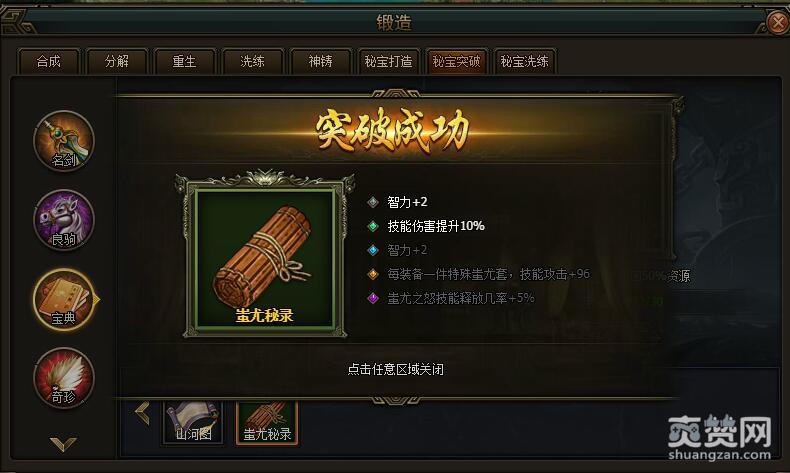Click the green diamond next to 技能伤害提升10%
Screen dimensions: 790x473
(x=373, y=226)
